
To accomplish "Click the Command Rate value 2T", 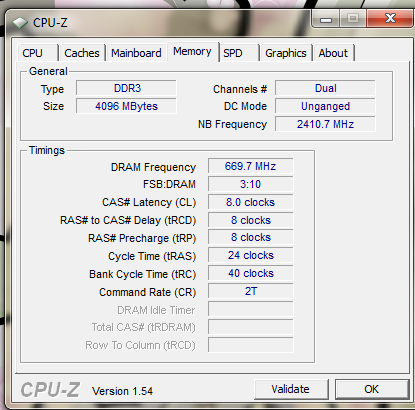I will coord(251,291).
